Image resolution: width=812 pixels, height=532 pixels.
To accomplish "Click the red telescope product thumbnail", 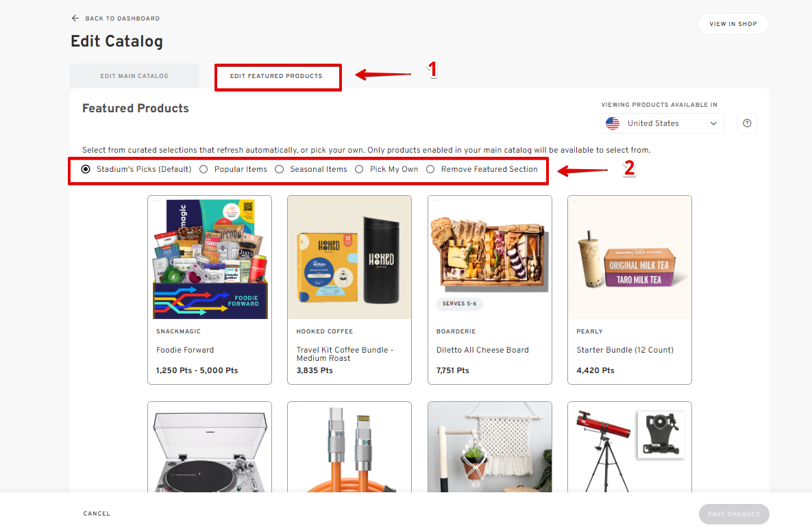I will 630,447.
